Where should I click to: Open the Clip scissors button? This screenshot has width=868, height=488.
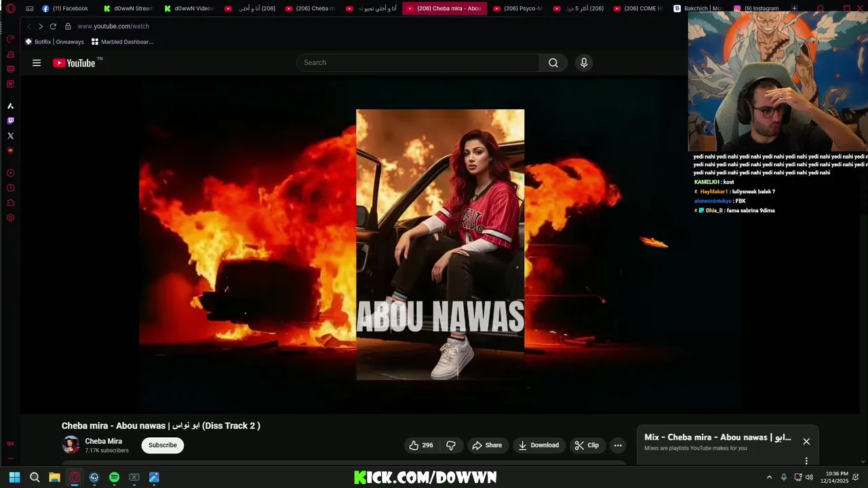(x=587, y=445)
